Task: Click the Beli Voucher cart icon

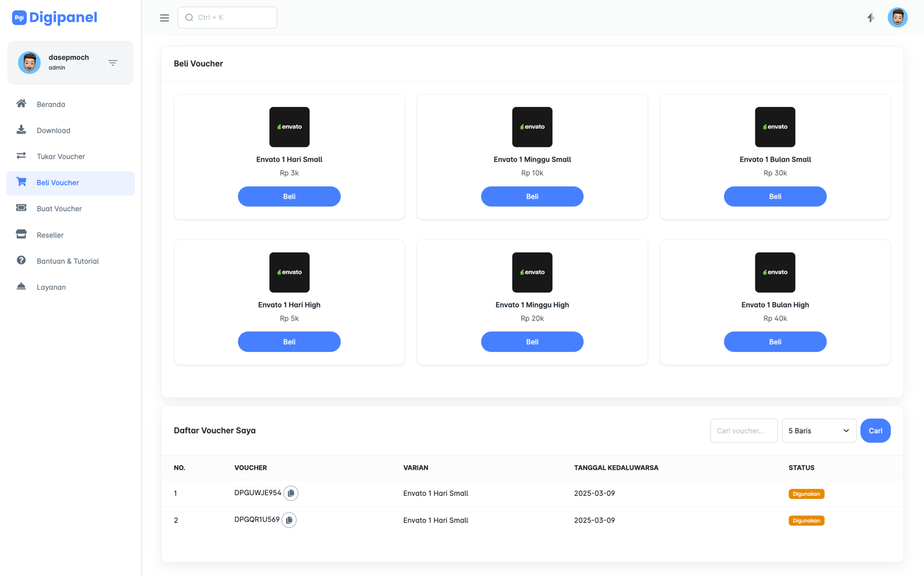Action: point(21,182)
